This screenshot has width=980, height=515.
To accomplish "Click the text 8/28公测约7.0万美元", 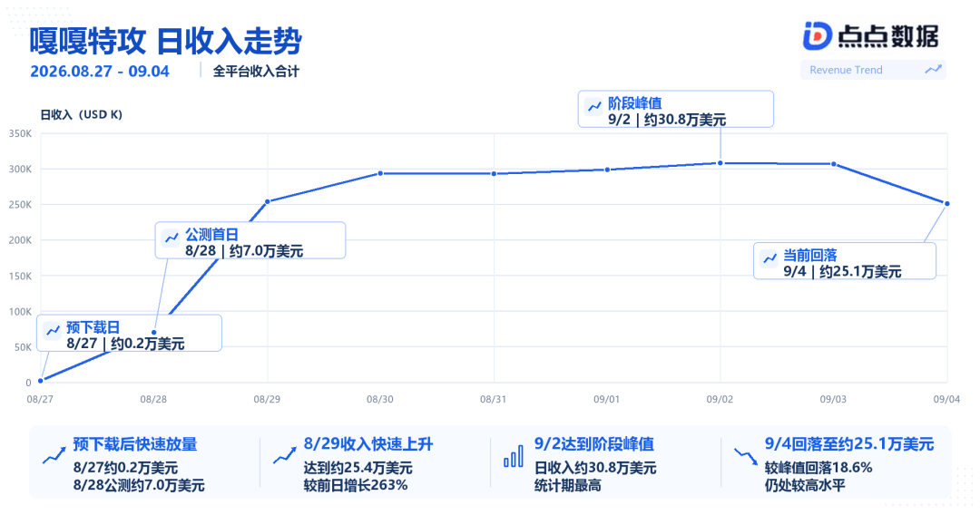I will click(x=139, y=485).
